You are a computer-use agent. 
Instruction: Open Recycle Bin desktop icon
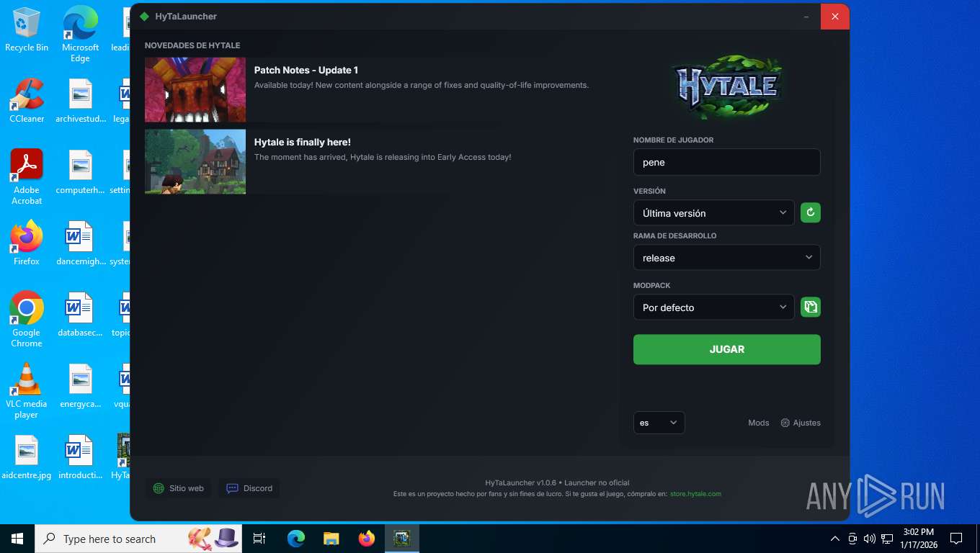coord(27,30)
